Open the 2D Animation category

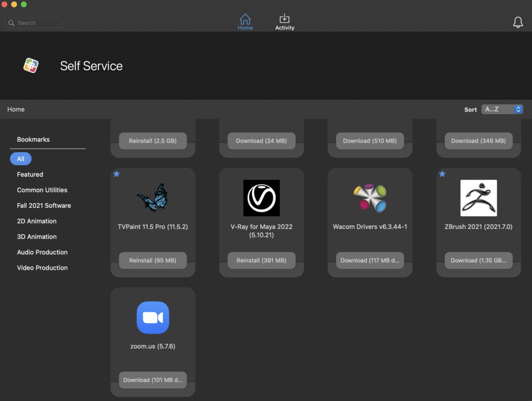pyautogui.click(x=37, y=221)
